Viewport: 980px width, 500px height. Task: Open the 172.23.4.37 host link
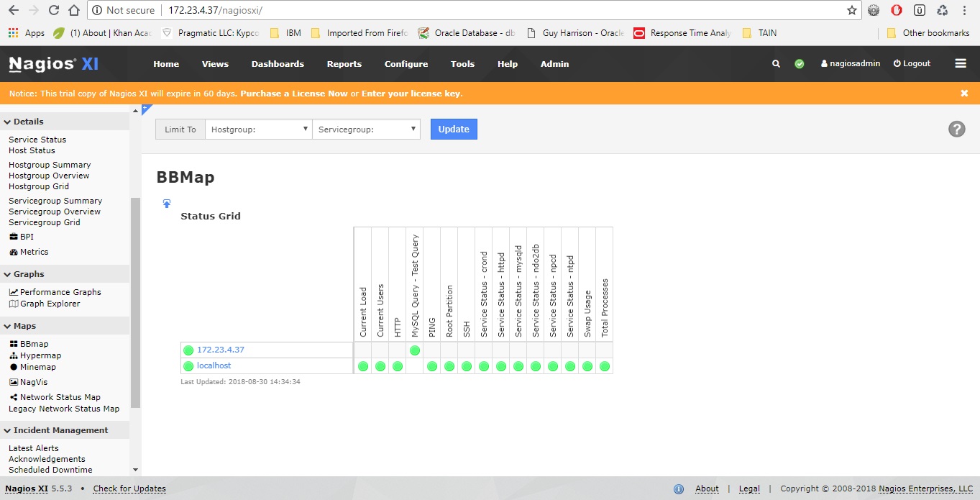point(221,350)
